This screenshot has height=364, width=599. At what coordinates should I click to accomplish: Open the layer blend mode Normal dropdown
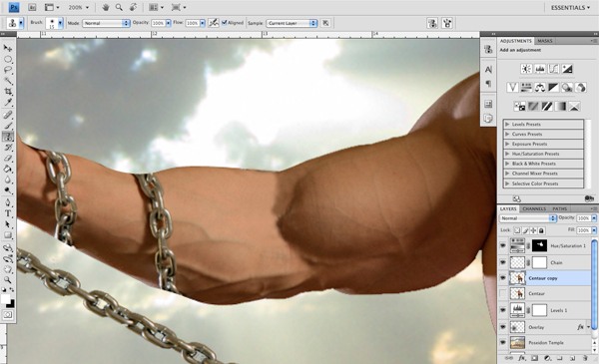[528, 218]
